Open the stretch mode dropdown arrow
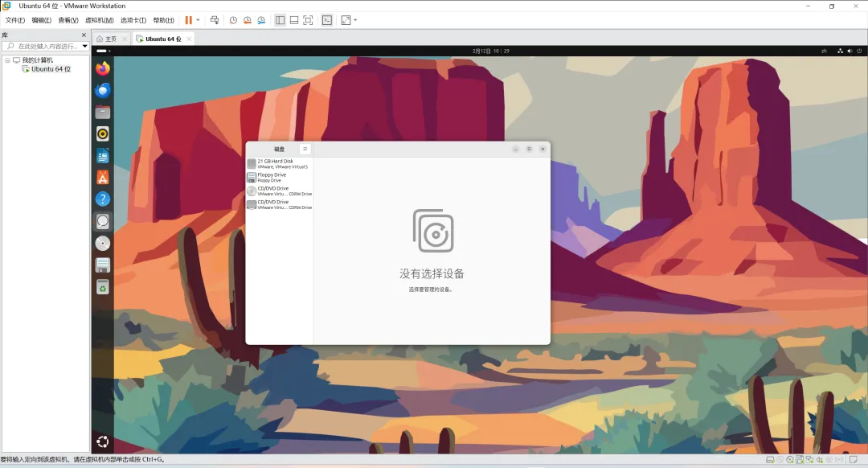This screenshot has height=468, width=868. point(355,20)
